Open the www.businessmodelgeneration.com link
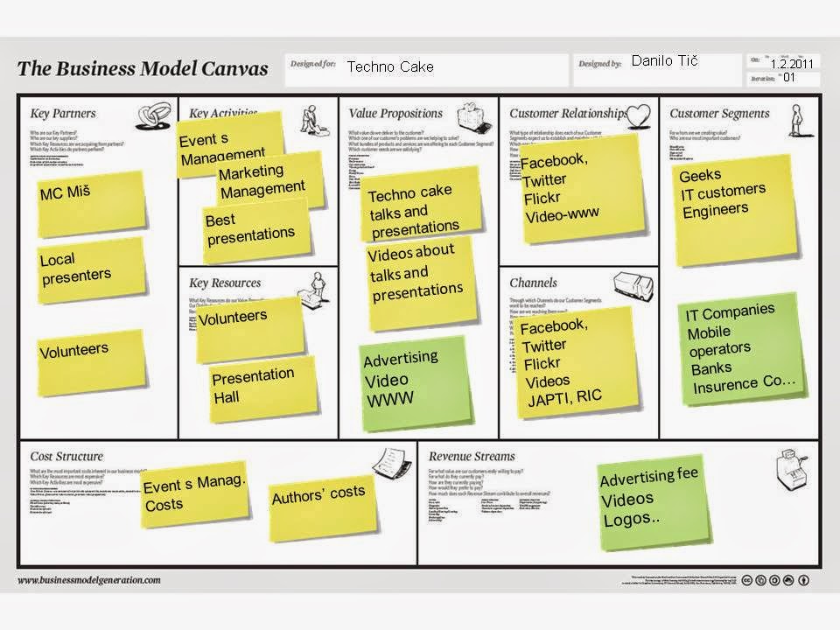Screen dimensions: 840x630 click(x=89, y=580)
